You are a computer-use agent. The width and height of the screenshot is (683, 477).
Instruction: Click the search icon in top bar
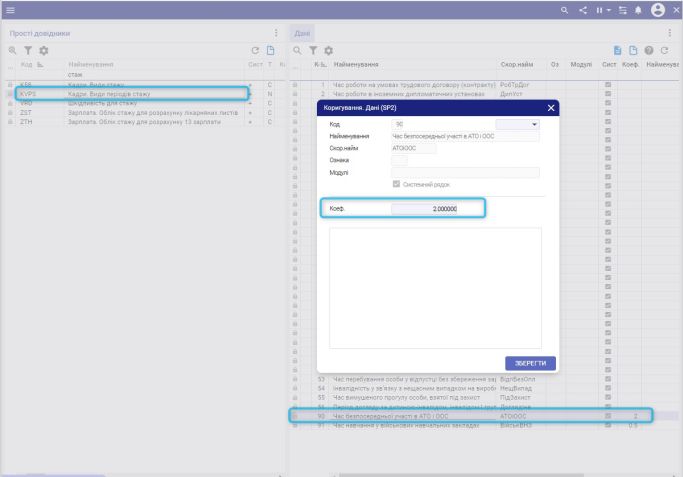click(564, 10)
